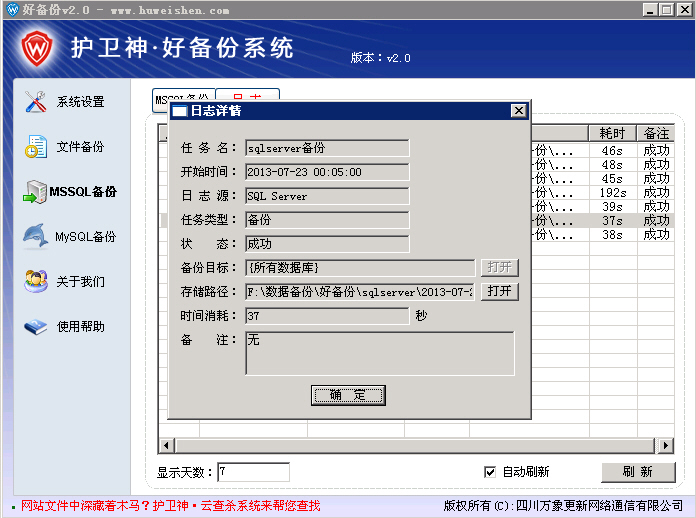Click MSSQL备份 label in sidebar

tap(83, 192)
